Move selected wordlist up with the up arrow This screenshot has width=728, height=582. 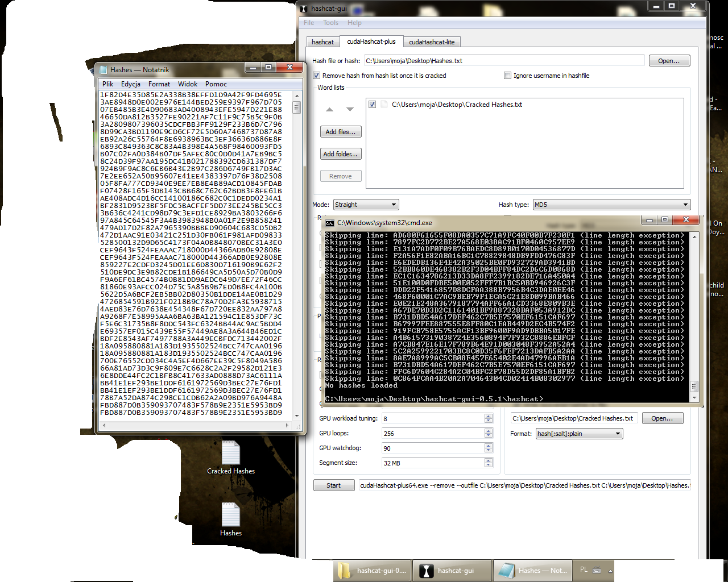329,109
